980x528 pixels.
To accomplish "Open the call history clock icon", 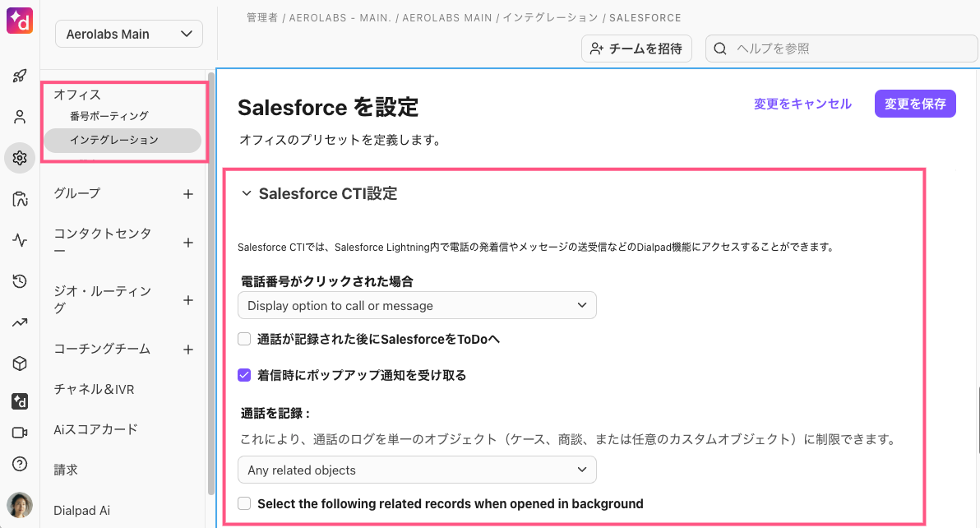I will tap(20, 281).
